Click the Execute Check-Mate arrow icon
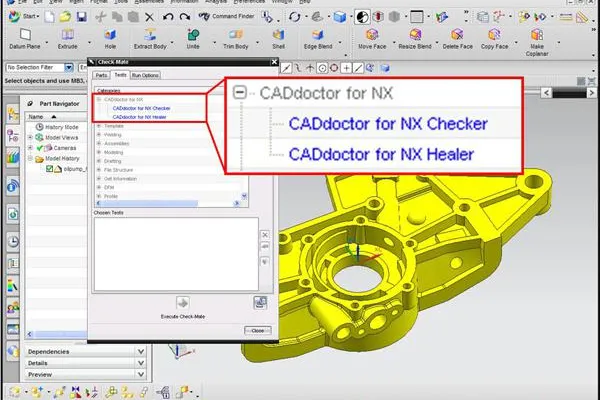The width and height of the screenshot is (600, 400). (x=183, y=303)
